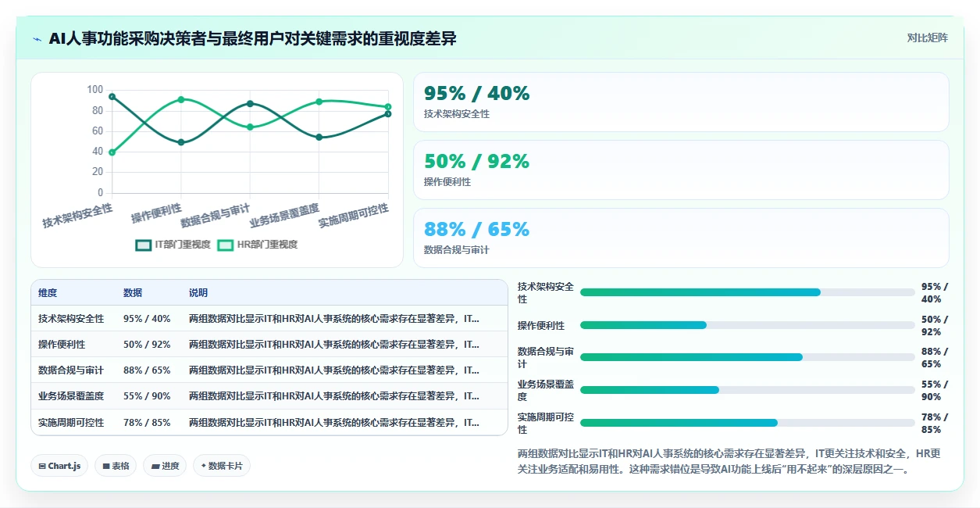Click the 操作便利性 progress bar
This screenshot has height=508, width=980.
tap(747, 325)
